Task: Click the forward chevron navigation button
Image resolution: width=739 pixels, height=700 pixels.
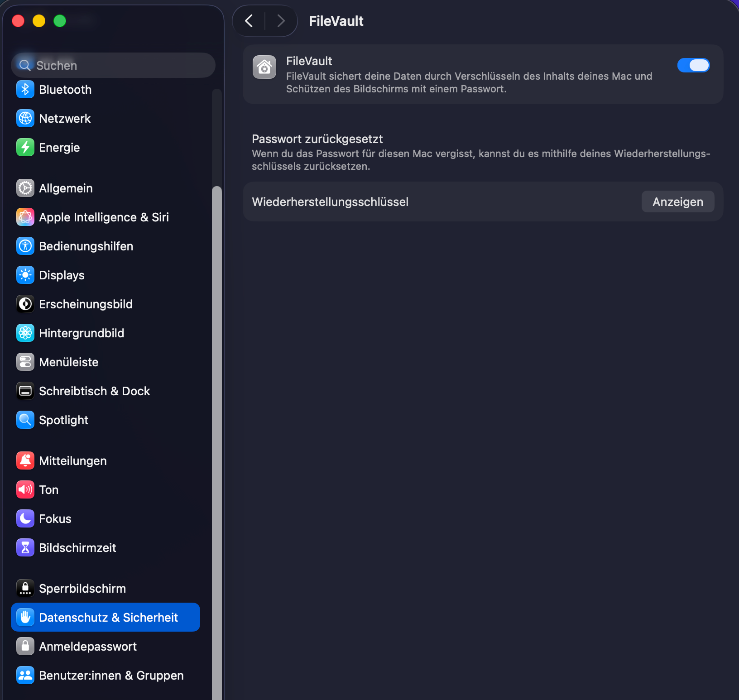Action: tap(281, 21)
